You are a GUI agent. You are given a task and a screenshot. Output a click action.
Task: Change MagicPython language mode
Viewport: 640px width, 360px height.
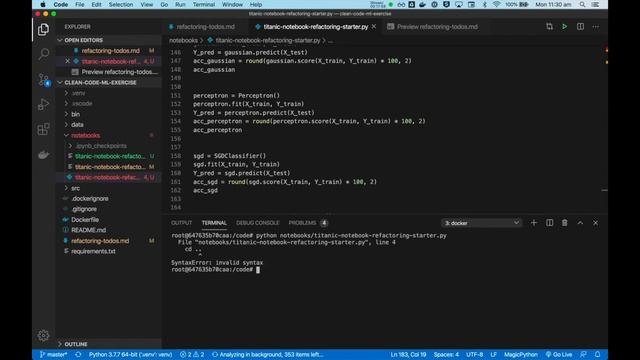520,355
